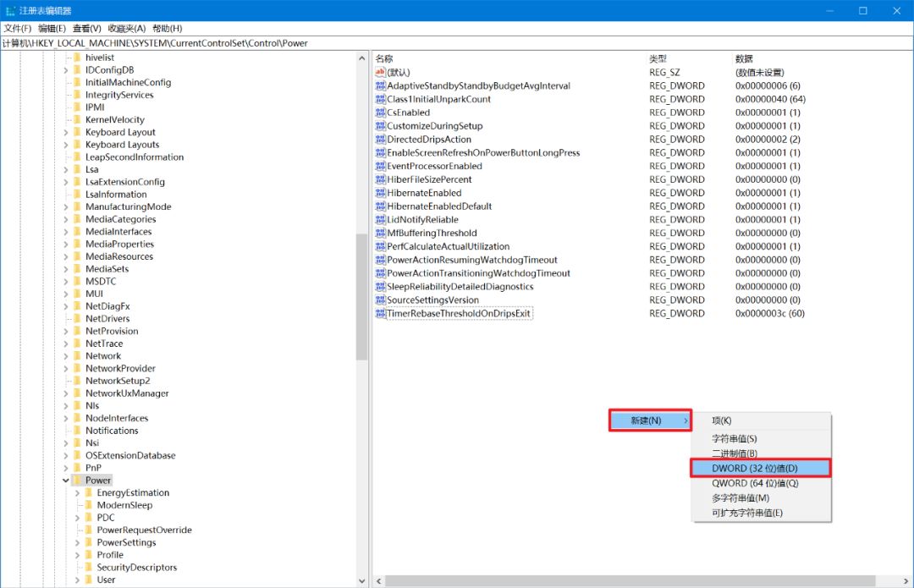The height and width of the screenshot is (588, 914).
Task: Click the folder icon beside PowerSettings
Action: click(x=88, y=542)
